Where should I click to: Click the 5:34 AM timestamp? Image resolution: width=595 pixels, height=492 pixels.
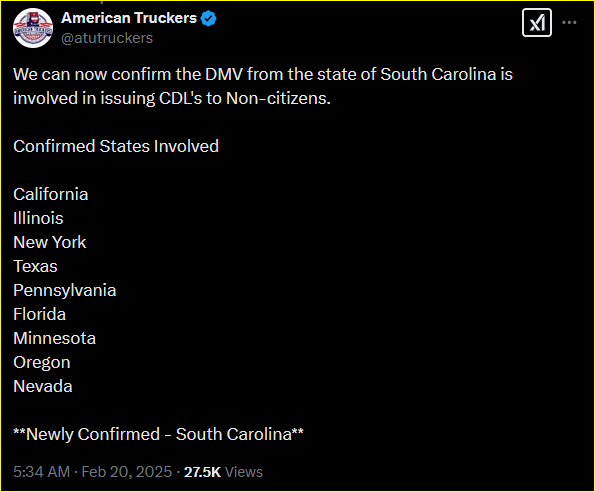41,472
